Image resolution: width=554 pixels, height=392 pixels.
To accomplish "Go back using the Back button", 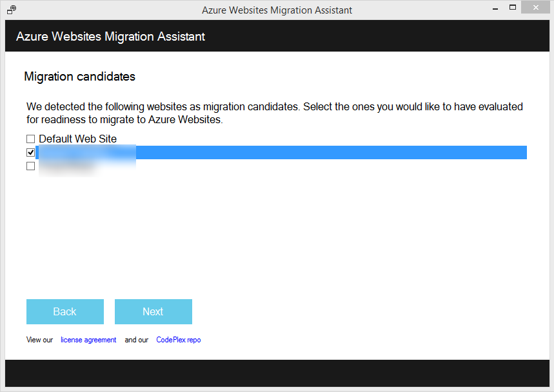I will click(x=65, y=311).
